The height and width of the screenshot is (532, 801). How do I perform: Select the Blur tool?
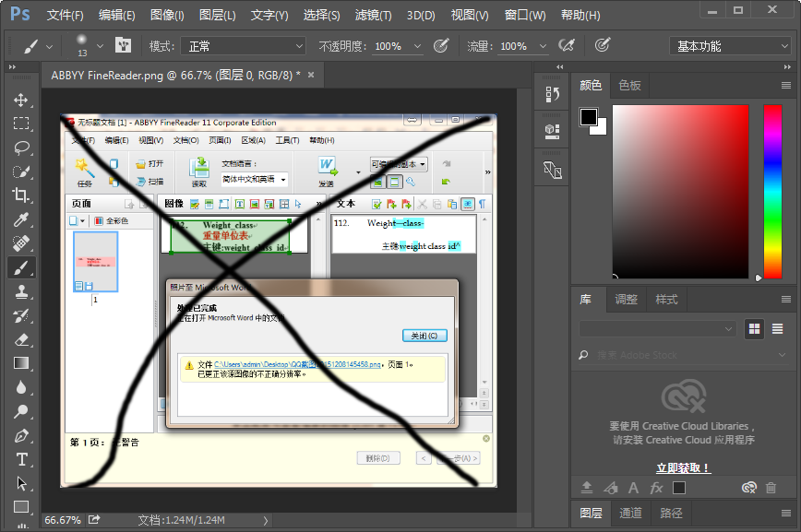click(21, 387)
